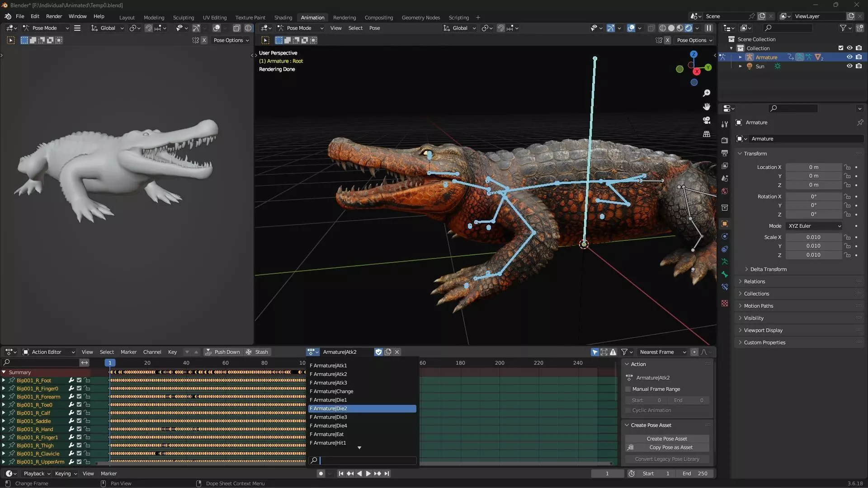
Task: Open the View Layer properties tab
Action: pyautogui.click(x=725, y=166)
